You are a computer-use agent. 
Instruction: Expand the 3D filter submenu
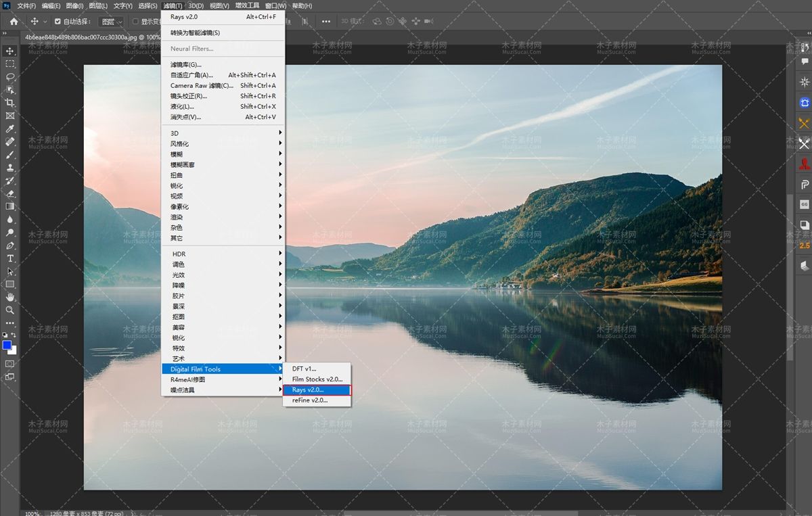tap(223, 133)
